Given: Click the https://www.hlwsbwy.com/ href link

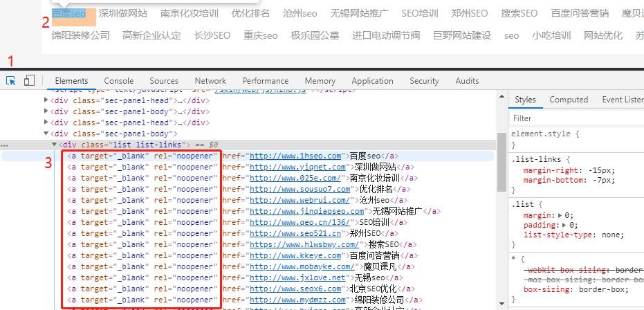Looking at the screenshot, I should coord(304,245).
